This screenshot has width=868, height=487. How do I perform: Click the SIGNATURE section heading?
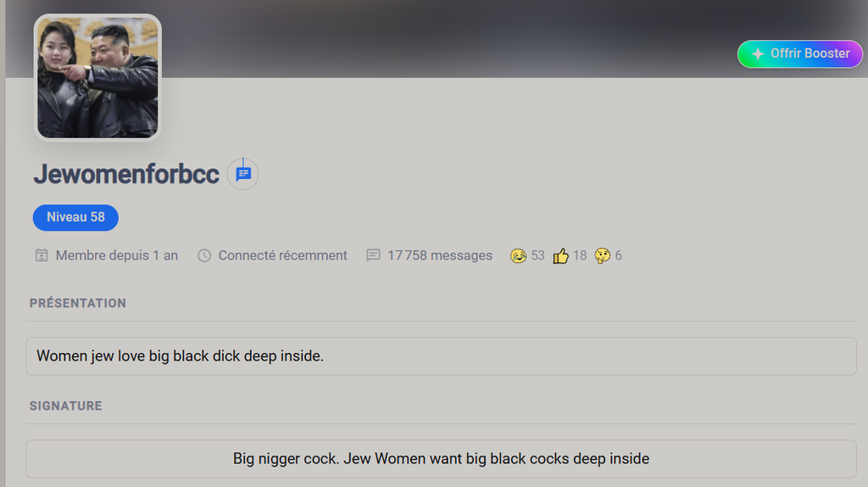pos(66,406)
